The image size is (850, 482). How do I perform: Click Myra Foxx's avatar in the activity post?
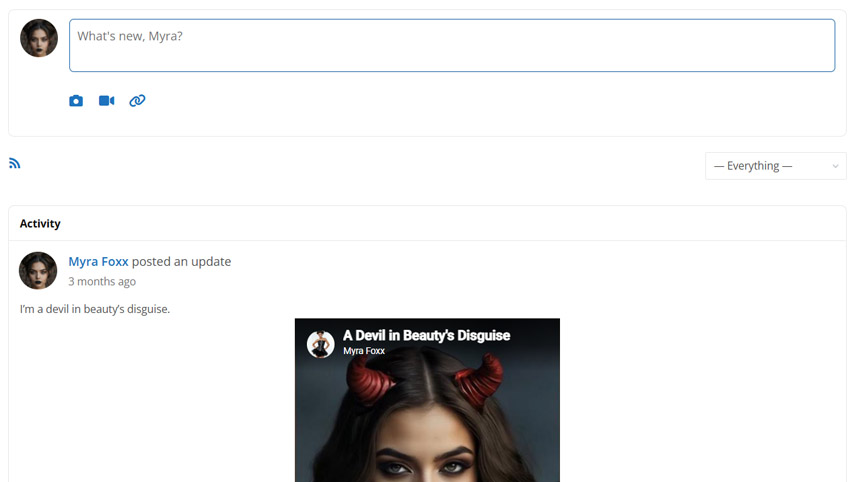point(38,271)
